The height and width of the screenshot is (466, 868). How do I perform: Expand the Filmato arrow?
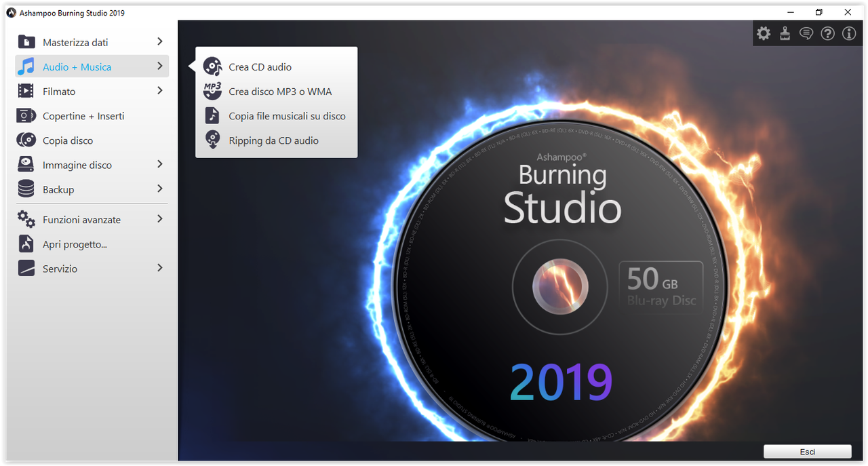click(x=160, y=90)
